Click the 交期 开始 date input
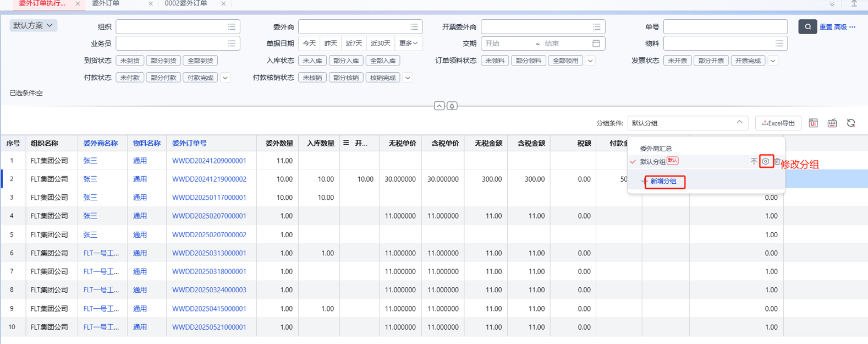 507,43
